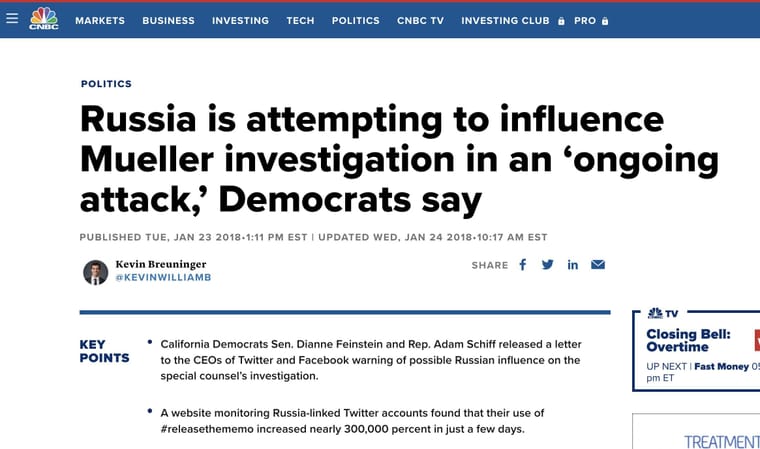Click the PRO lock icon

pyautogui.click(x=605, y=21)
